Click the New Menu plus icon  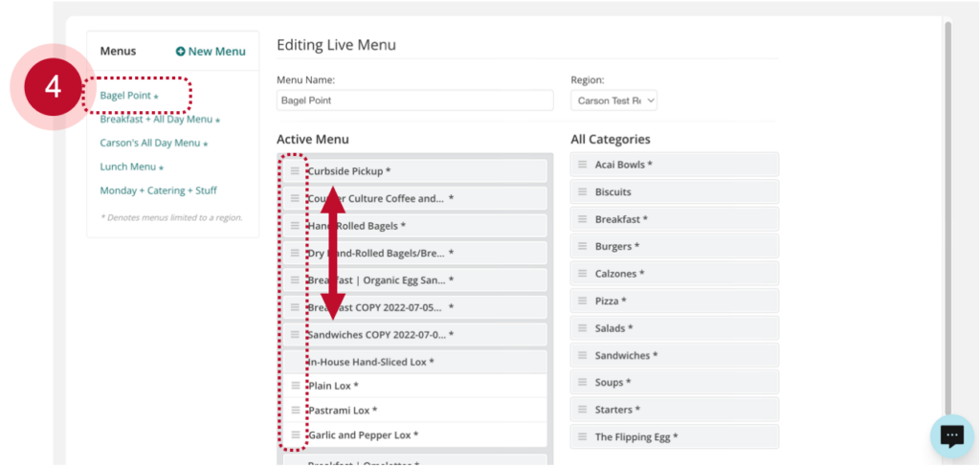click(180, 52)
